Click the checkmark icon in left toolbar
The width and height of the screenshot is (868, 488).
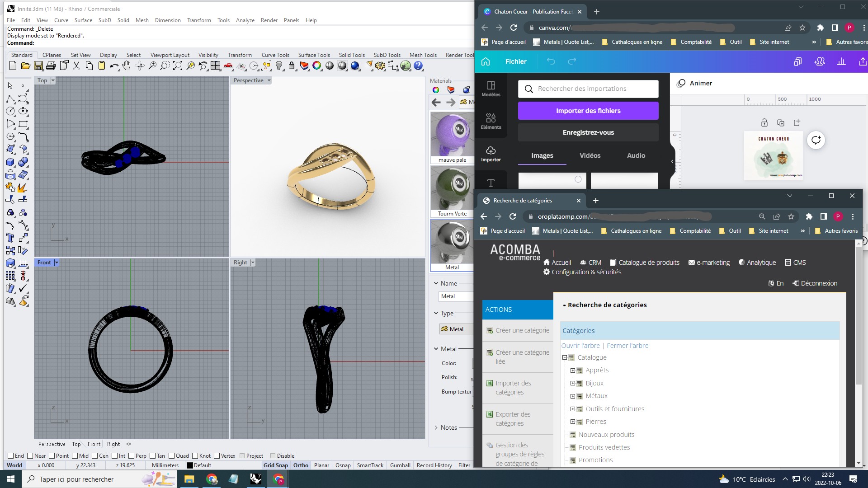pos(23,288)
